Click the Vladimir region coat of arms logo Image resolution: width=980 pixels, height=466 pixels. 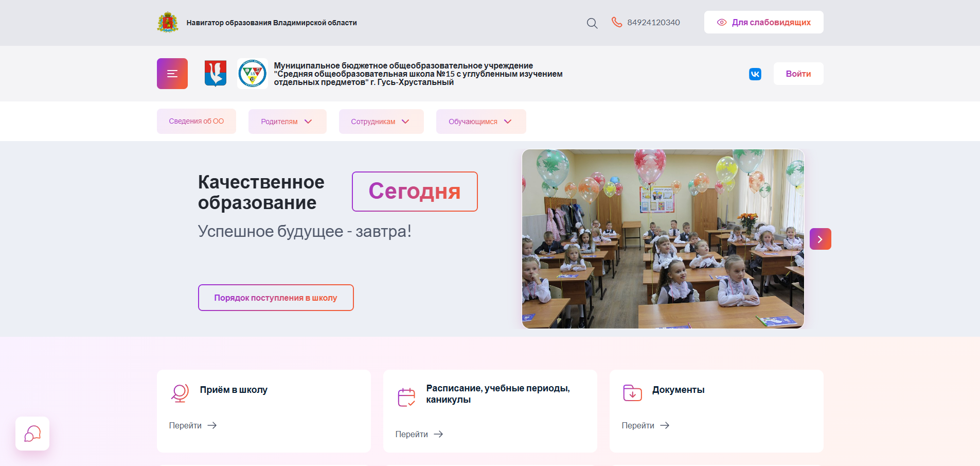point(168,23)
